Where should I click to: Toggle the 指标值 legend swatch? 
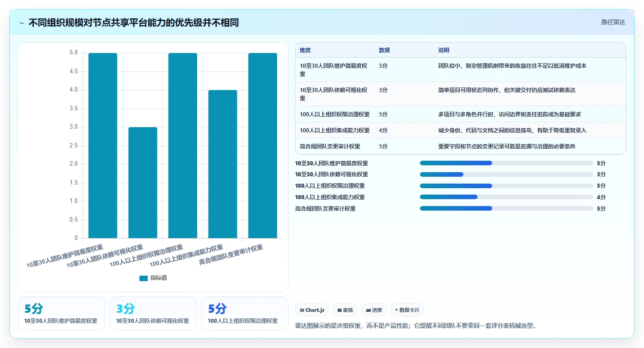point(144,278)
